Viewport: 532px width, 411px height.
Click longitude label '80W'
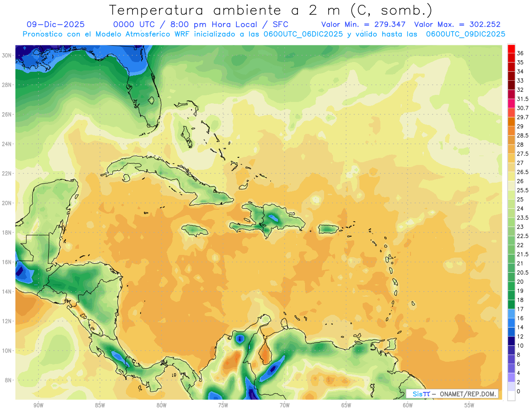[161, 406]
